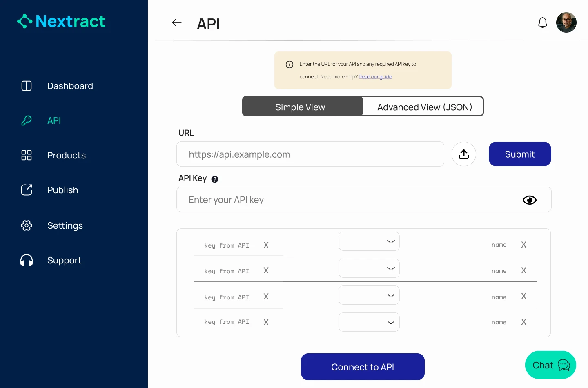Open Settings gear in the sidebar

pos(27,225)
